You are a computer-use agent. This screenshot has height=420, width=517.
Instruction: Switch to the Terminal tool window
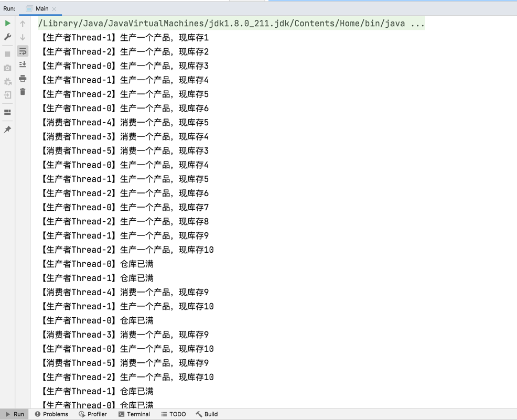coord(134,414)
